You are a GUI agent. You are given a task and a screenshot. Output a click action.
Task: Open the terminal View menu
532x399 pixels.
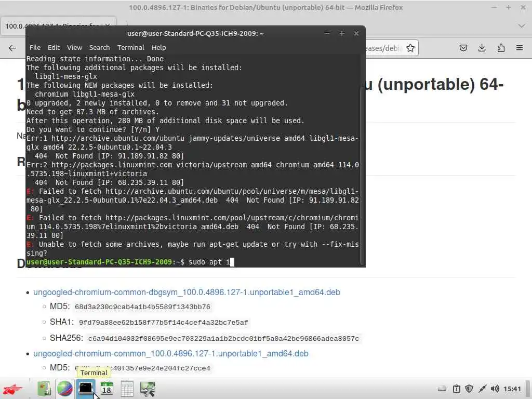(74, 47)
